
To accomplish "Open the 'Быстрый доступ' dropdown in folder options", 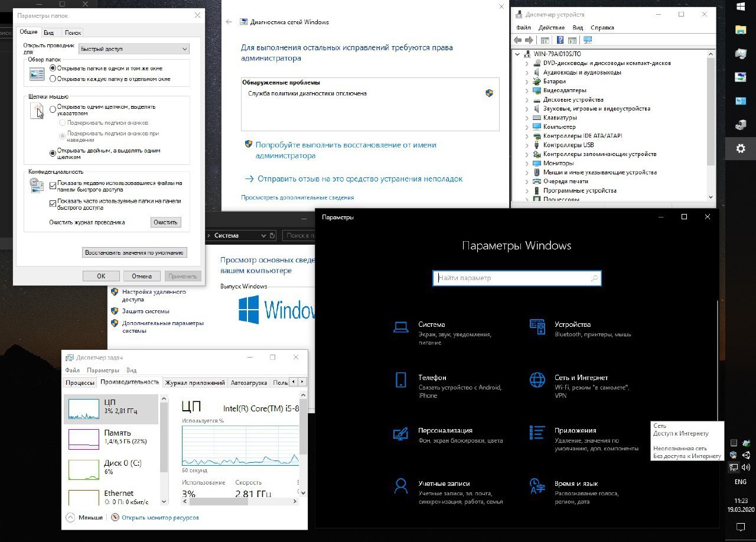I will [134, 49].
